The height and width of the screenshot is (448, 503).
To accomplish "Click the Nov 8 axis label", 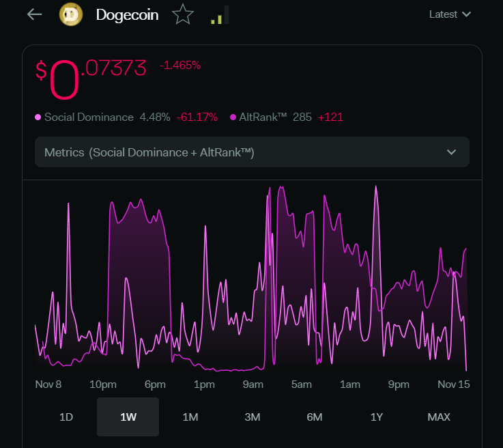I will pos(48,384).
